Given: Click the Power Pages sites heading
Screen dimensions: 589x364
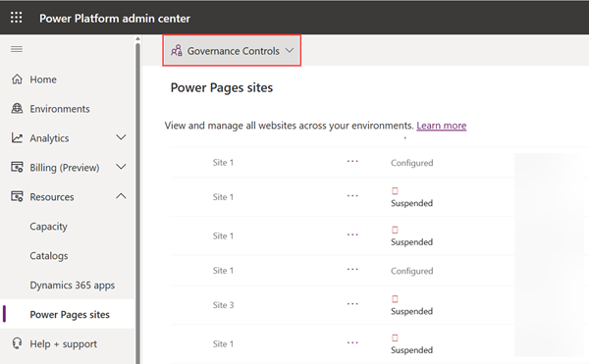Looking at the screenshot, I should pos(222,87).
